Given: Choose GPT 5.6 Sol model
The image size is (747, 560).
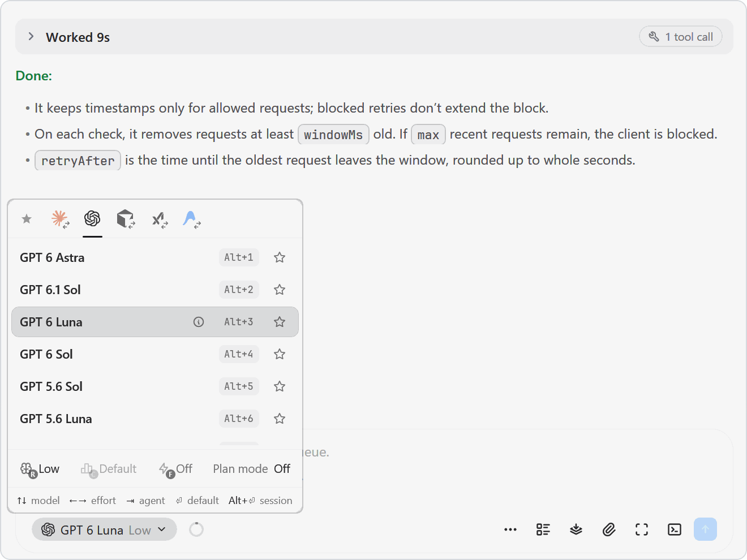Looking at the screenshot, I should coord(155,386).
